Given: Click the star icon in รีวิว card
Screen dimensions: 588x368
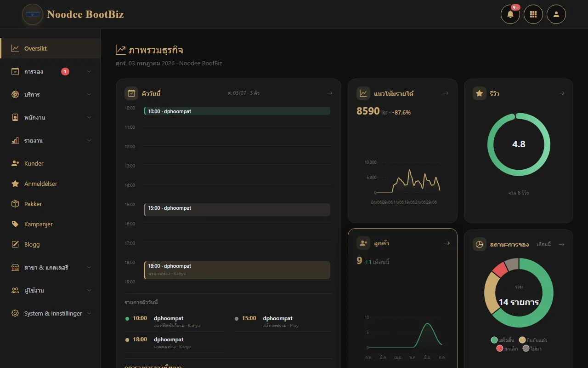Looking at the screenshot, I should coord(480,93).
